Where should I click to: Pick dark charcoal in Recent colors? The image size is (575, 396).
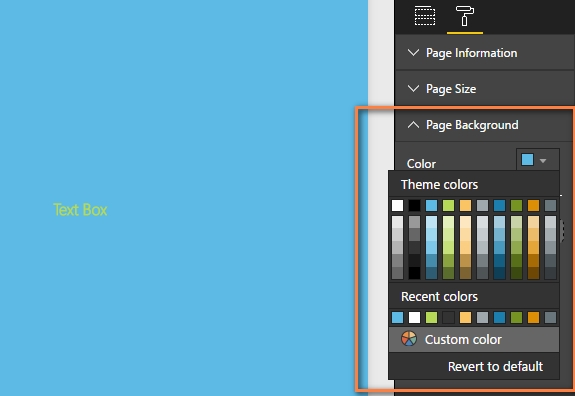click(448, 318)
